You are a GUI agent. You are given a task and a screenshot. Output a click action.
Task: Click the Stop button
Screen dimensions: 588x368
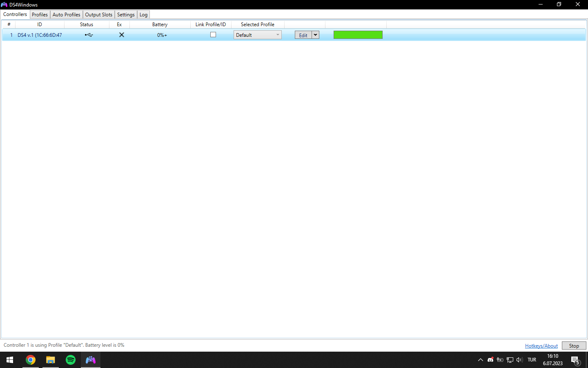point(574,346)
